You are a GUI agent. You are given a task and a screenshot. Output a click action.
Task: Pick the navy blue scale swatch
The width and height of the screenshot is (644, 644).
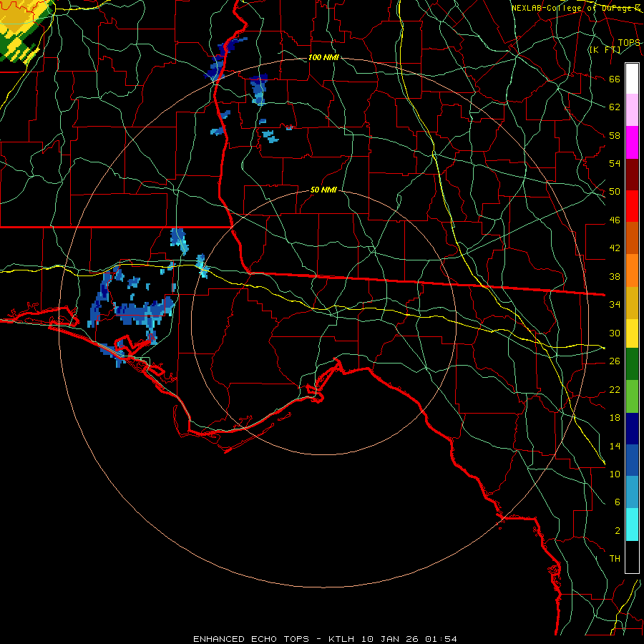point(632,429)
